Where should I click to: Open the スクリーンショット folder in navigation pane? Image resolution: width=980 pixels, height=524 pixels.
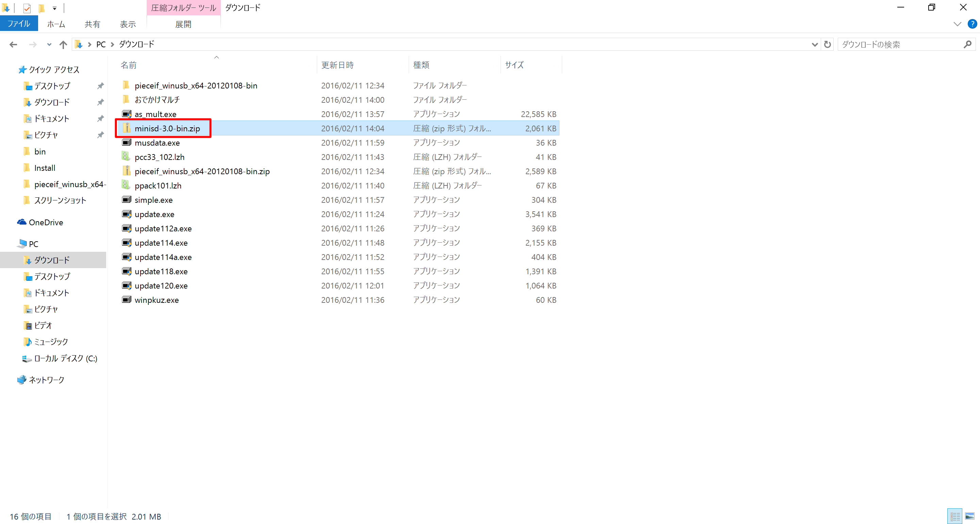pyautogui.click(x=60, y=200)
